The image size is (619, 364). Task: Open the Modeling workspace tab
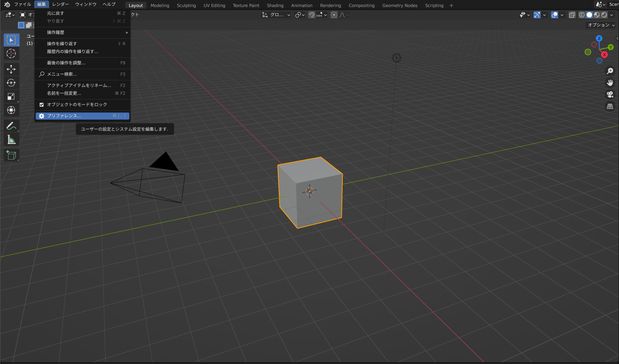(x=159, y=6)
